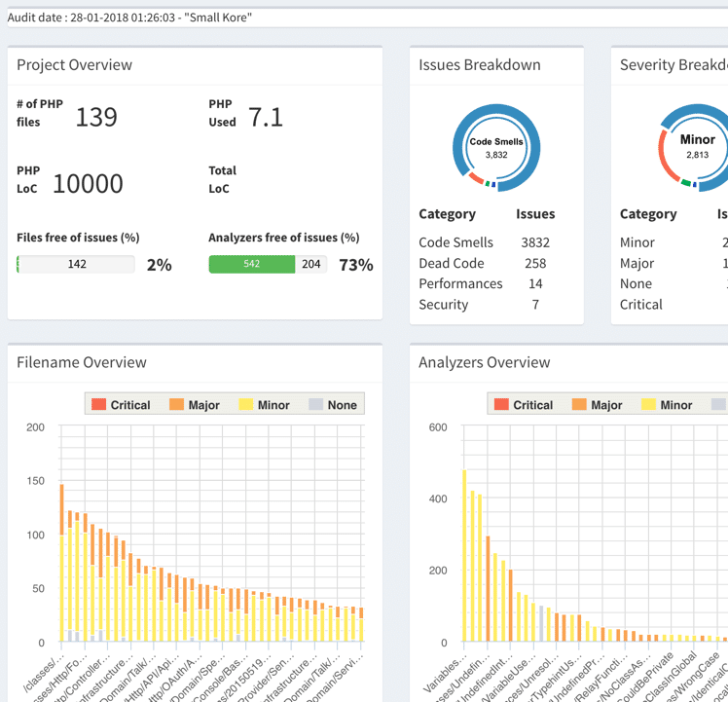Click Critical red swatch in Analyzers Overview legend
The image size is (728, 702).
click(x=501, y=405)
